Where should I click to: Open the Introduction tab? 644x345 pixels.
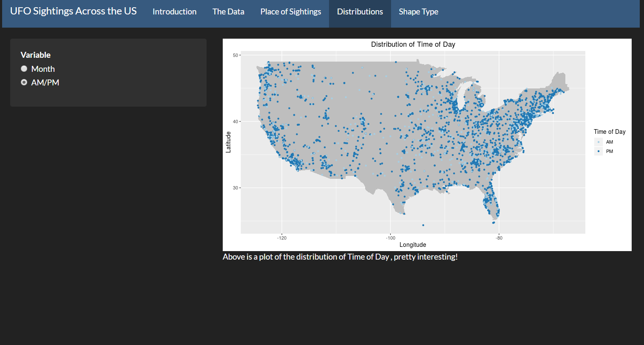(x=175, y=12)
